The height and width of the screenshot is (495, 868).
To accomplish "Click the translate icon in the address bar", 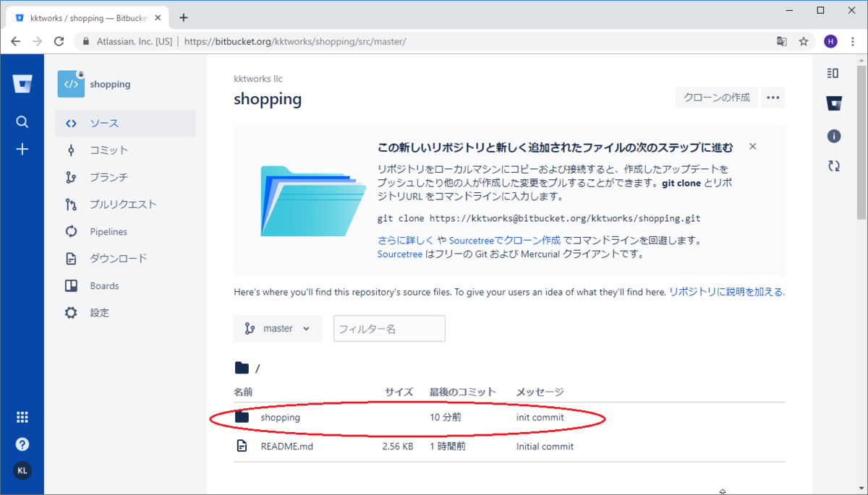I will coord(782,41).
